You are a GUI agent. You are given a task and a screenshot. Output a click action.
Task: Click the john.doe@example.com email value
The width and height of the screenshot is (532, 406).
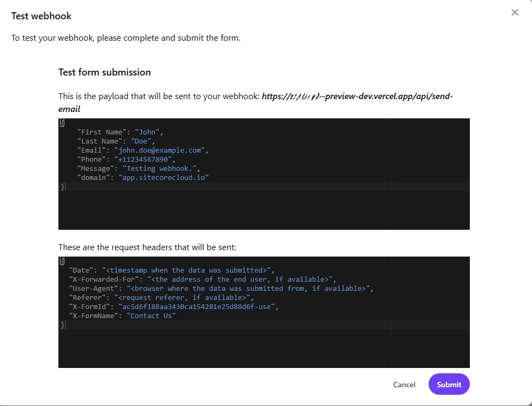click(x=160, y=151)
